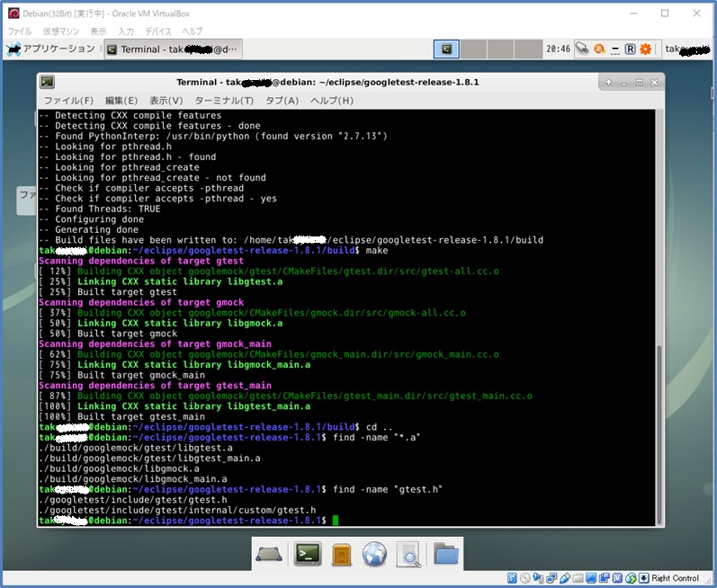Switch to the third gray workspace
This screenshot has height=588, width=717.
(500, 49)
